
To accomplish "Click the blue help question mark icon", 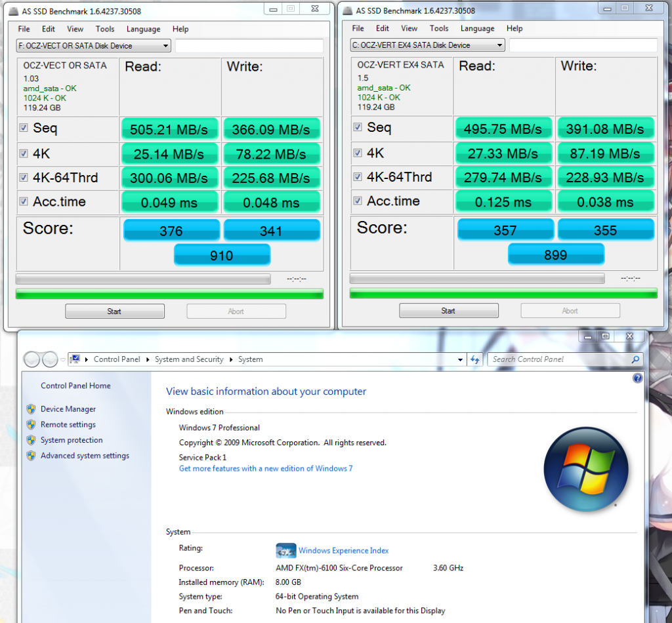I will (637, 378).
